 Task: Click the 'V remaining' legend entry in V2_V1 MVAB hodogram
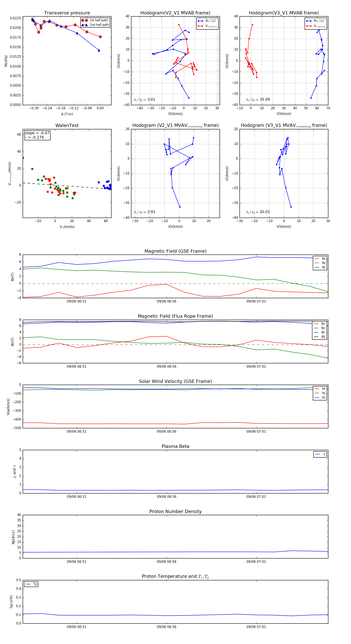[x=207, y=26]
